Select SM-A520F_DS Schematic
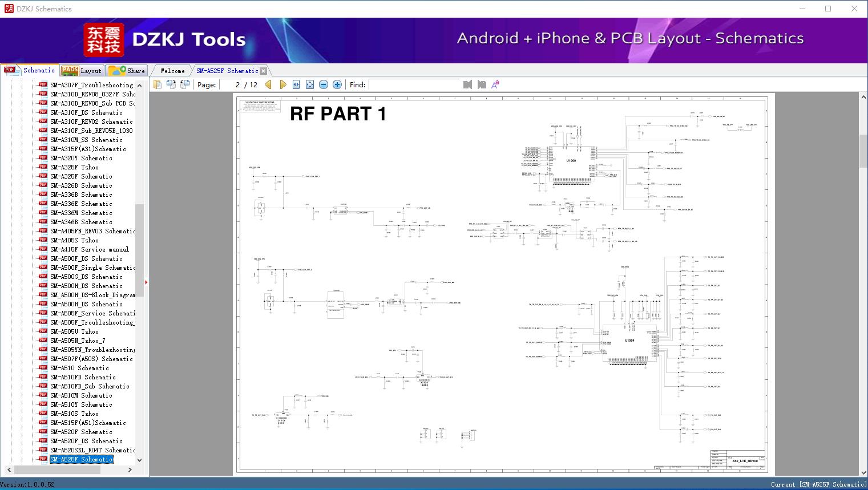This screenshot has width=868, height=490. coord(86,441)
